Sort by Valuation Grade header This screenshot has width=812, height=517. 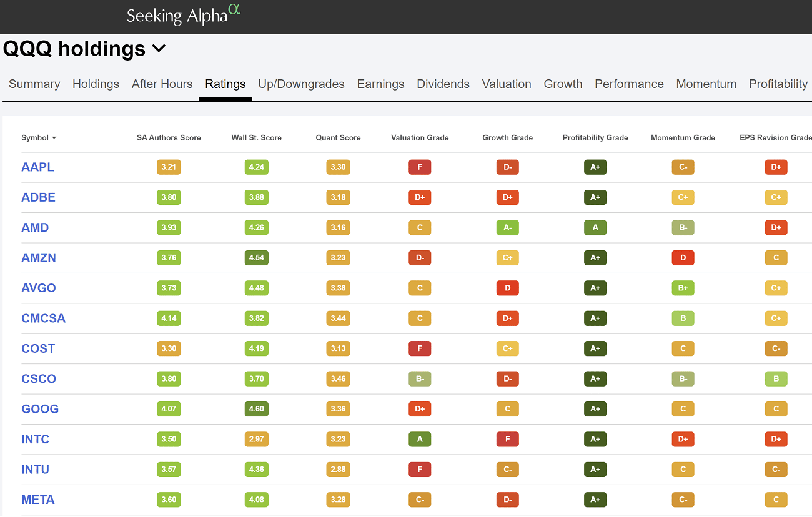pyautogui.click(x=420, y=138)
